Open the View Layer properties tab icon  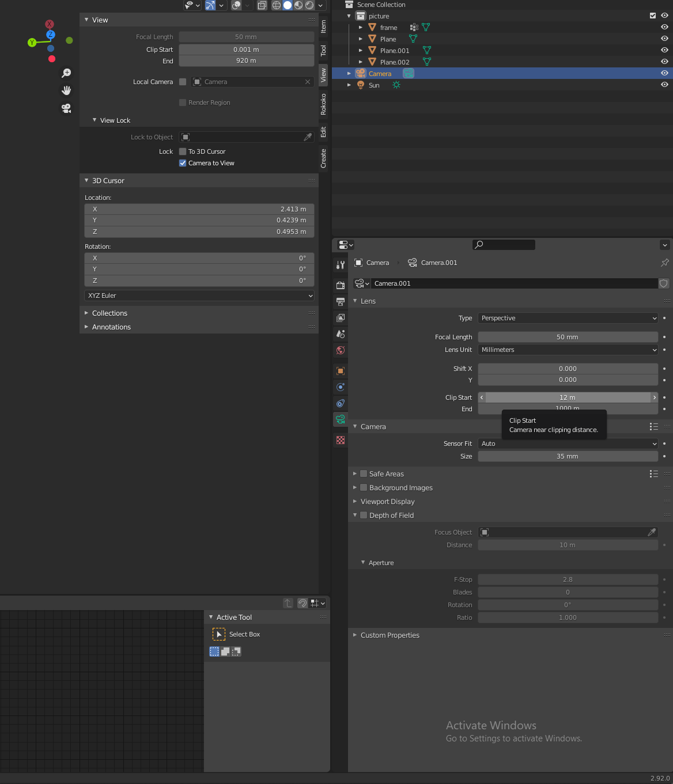[341, 317]
